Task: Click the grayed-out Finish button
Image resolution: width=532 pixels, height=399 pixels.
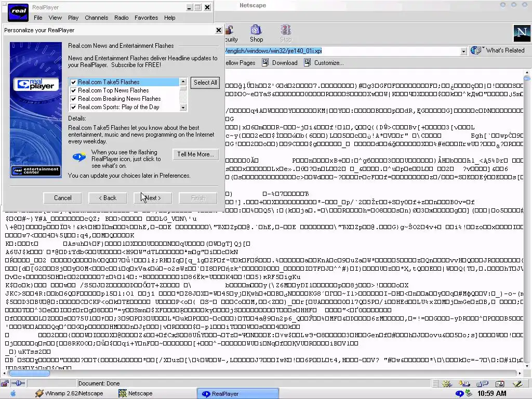Action: click(x=198, y=198)
